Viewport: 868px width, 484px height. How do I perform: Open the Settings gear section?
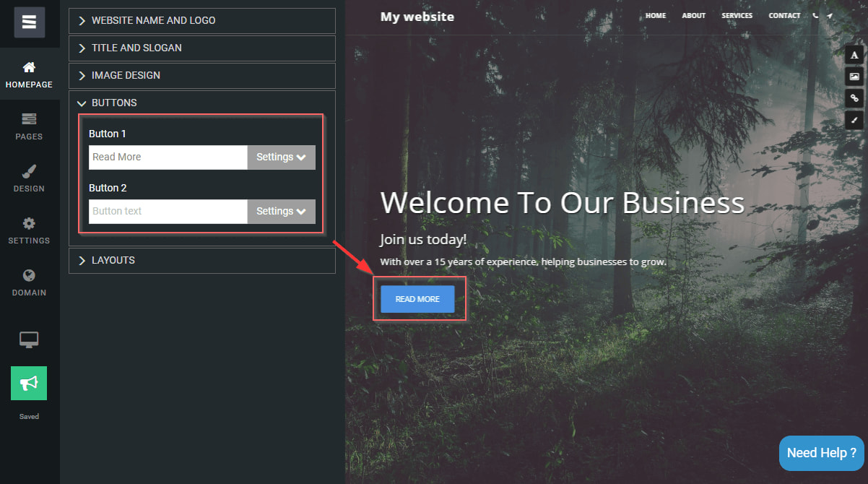pyautogui.click(x=30, y=230)
